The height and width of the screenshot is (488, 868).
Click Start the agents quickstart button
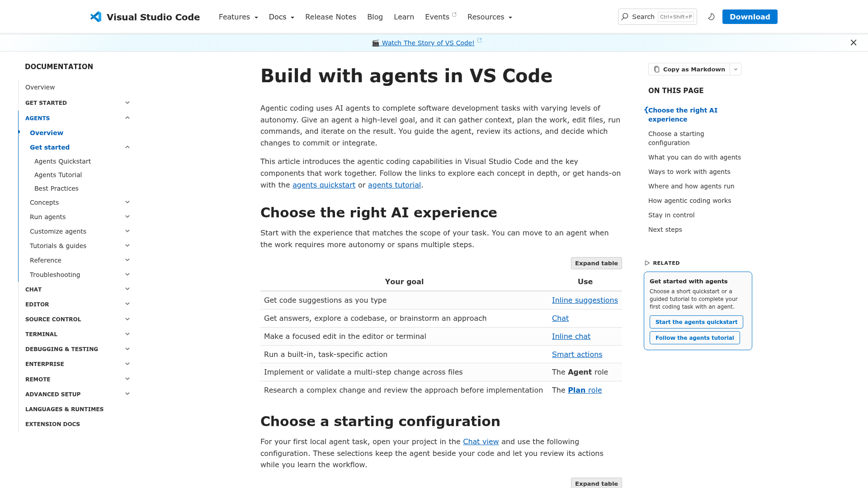tap(696, 322)
